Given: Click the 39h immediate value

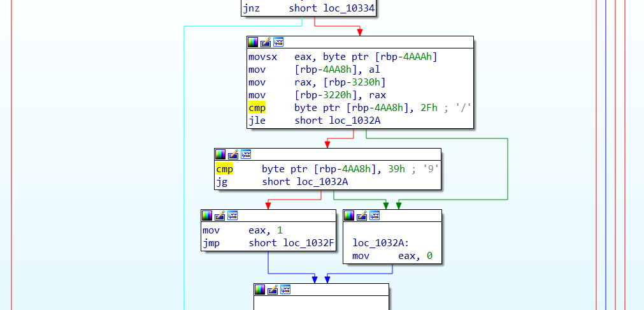Looking at the screenshot, I should pos(397,169).
